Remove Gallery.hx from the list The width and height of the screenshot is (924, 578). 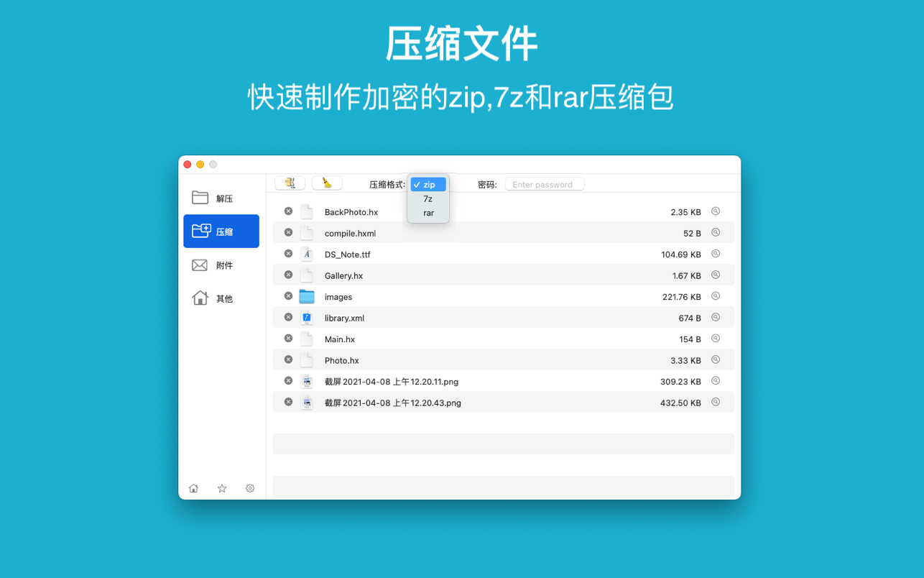click(x=288, y=275)
